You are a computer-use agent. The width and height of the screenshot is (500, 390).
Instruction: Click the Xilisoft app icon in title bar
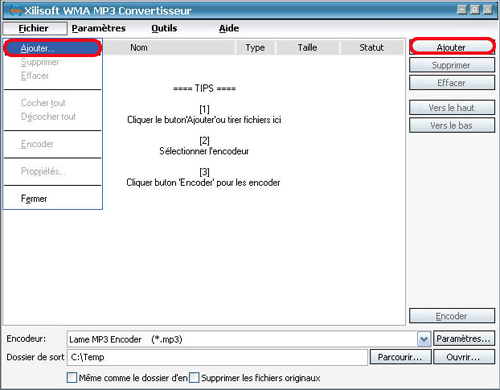(15, 11)
